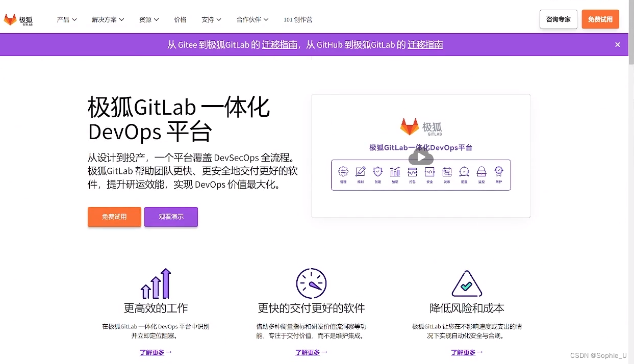Viewport: 634px width, 364px height.
Task: Click the 极狐GitLab 一体化 DevOps 平台 main headline
Action: [179, 119]
